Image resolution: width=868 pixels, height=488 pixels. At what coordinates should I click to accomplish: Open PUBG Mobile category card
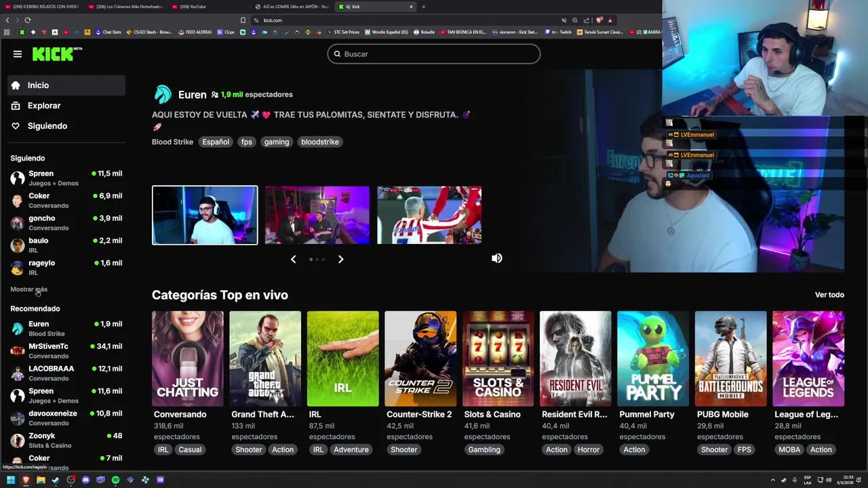click(730, 359)
